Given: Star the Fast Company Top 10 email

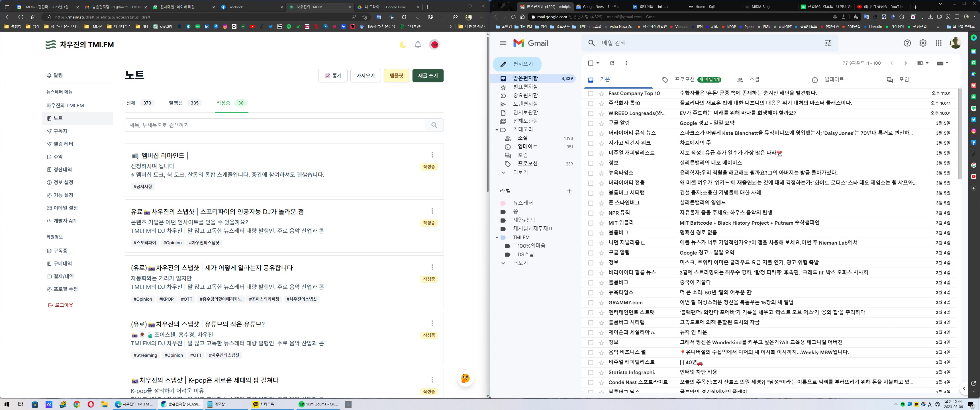Looking at the screenshot, I should (601, 94).
